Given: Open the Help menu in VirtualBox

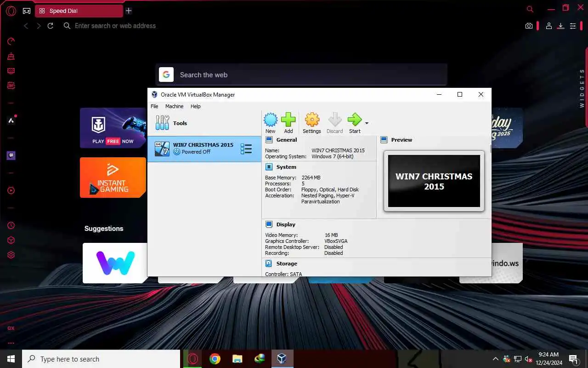Looking at the screenshot, I should coord(196,106).
